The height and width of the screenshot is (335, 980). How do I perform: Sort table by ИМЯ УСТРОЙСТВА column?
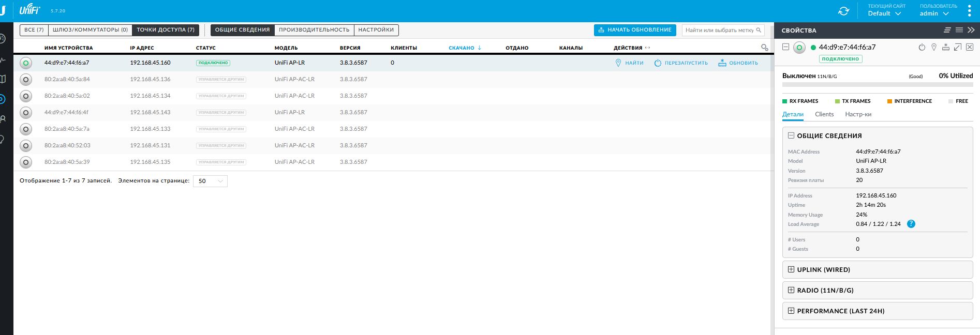[x=69, y=48]
